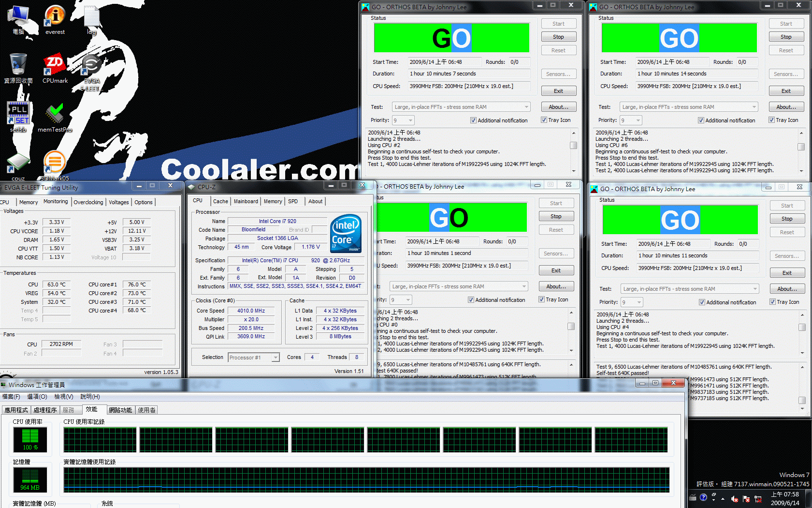The image size is (812, 508).
Task: Click Stop in bottom-left ORTHOS window
Action: pos(556,216)
